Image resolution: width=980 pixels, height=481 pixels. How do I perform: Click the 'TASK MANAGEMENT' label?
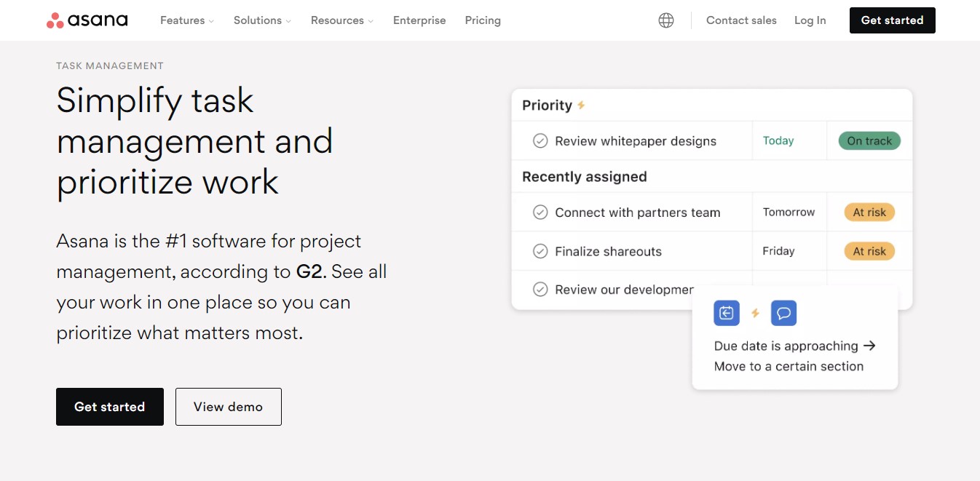click(x=110, y=65)
